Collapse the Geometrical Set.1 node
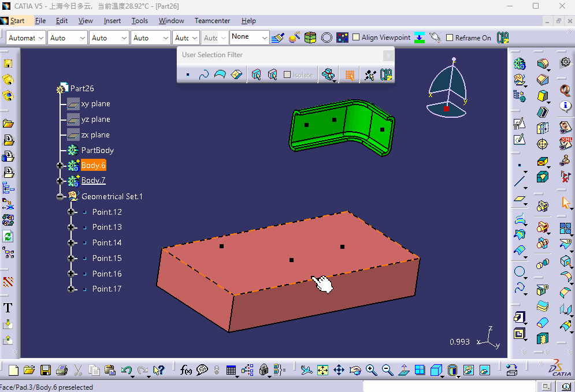 (x=60, y=197)
